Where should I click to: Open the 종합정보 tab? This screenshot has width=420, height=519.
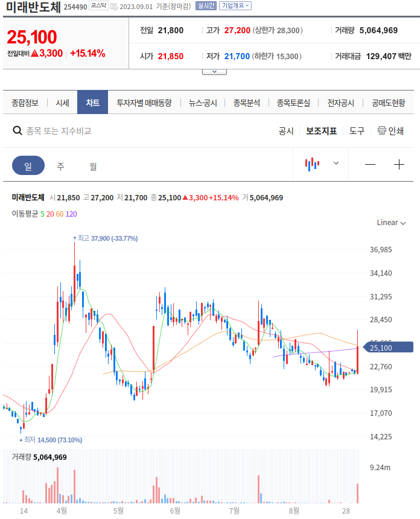pos(25,103)
